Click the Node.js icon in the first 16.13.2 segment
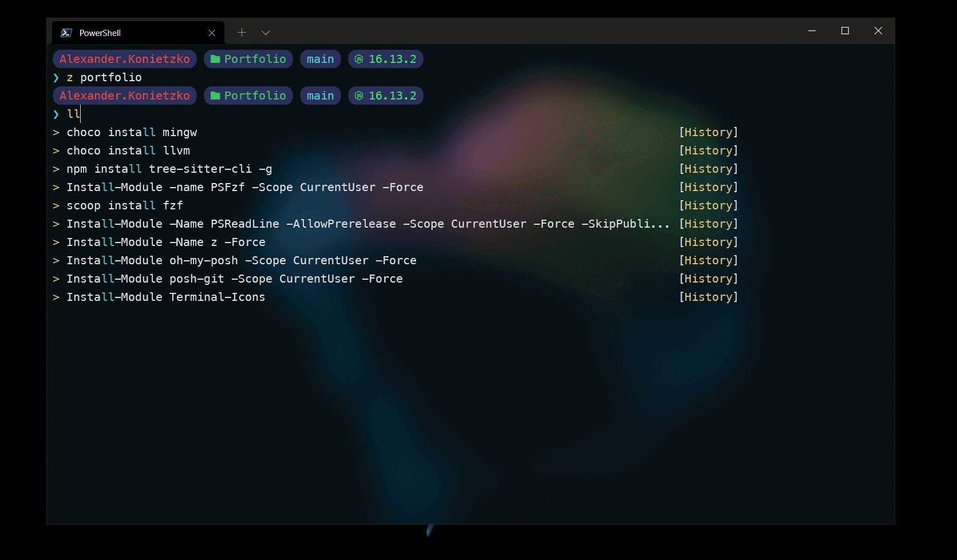This screenshot has height=560, width=957. click(x=359, y=59)
